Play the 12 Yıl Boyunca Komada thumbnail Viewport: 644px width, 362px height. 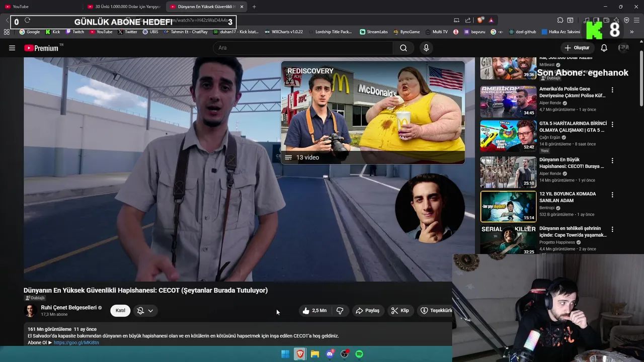click(x=508, y=206)
